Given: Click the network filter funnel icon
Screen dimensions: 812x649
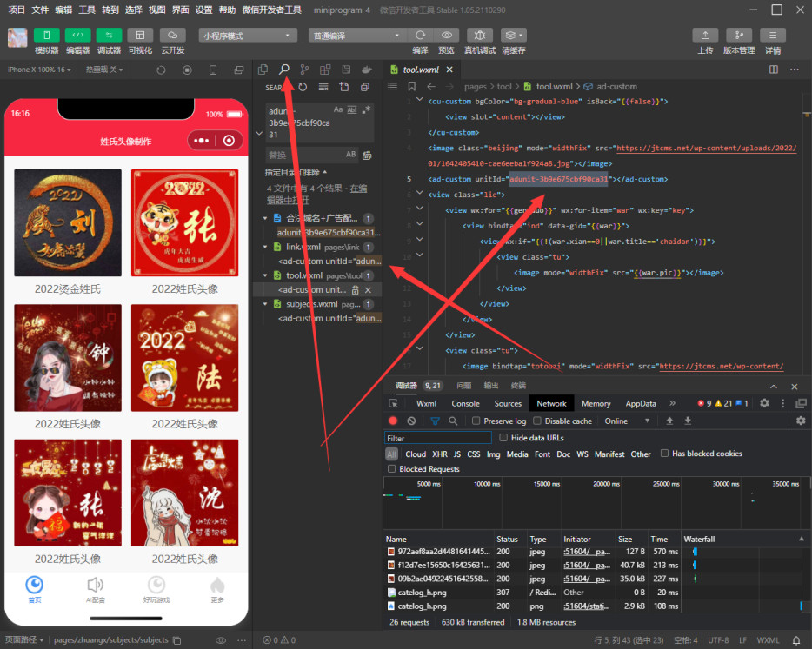Looking at the screenshot, I should (435, 421).
